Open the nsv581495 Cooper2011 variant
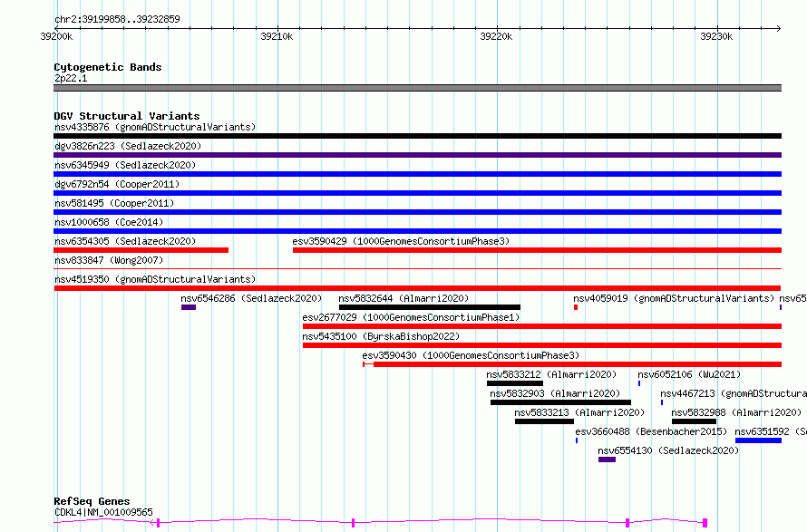 [x=114, y=203]
